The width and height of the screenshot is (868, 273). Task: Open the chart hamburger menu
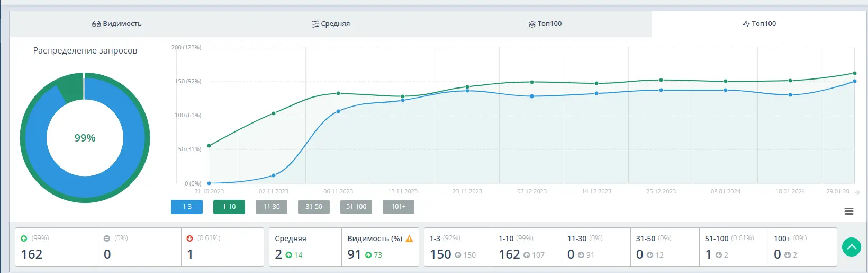[x=848, y=212]
